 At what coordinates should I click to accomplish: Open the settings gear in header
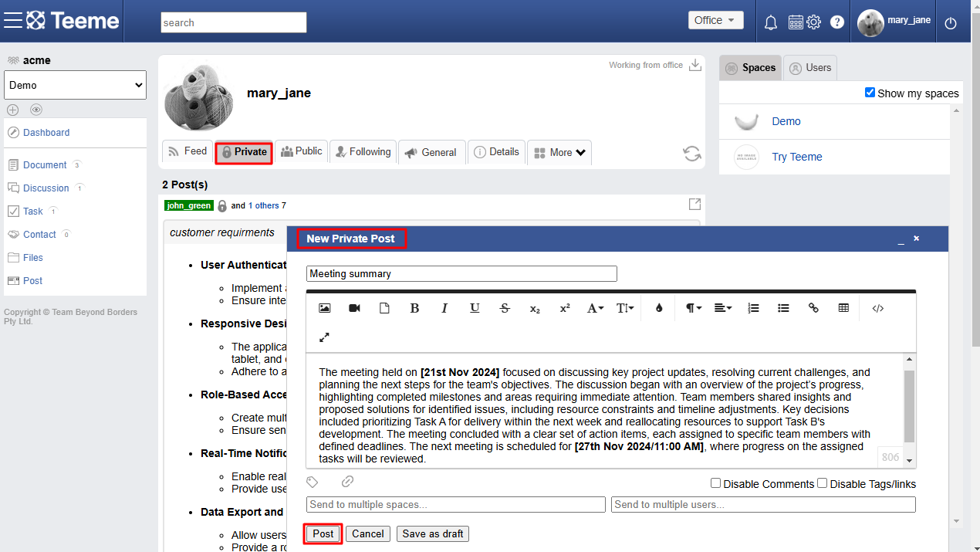pyautogui.click(x=813, y=22)
